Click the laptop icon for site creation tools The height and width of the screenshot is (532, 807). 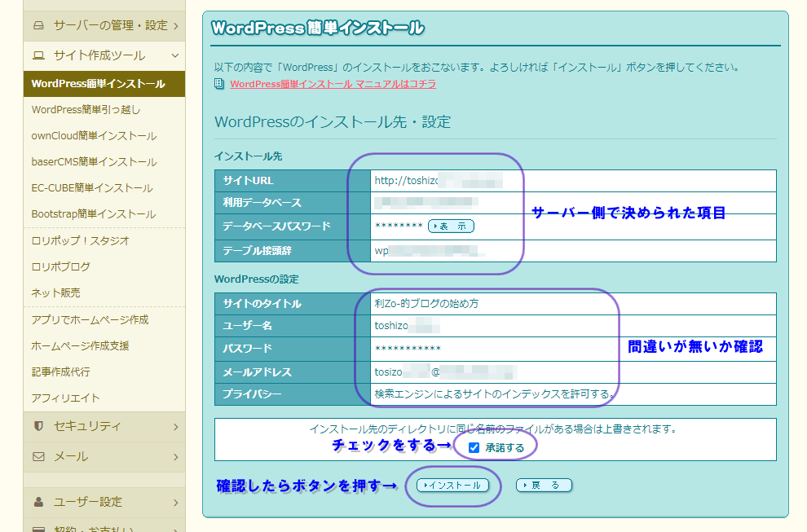tap(38, 55)
